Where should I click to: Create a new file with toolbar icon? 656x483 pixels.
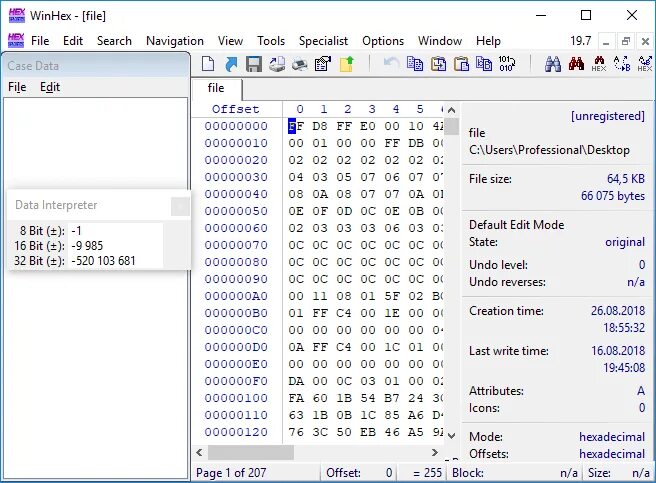click(x=208, y=64)
